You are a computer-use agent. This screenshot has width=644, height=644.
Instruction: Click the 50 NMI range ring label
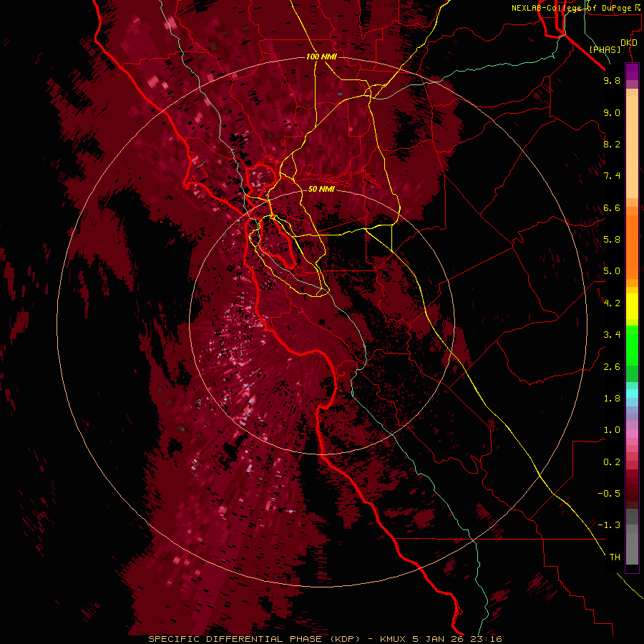click(x=321, y=190)
